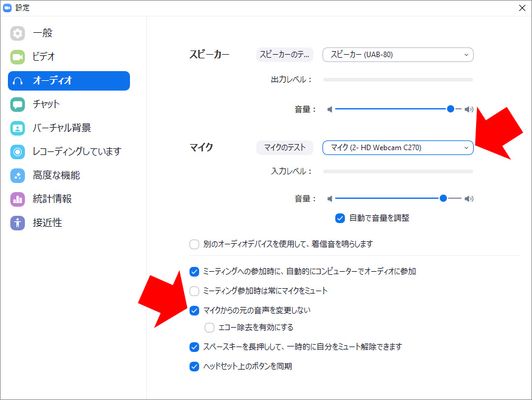Toggle マイクからの元の音声を変更しない checkbox
This screenshot has height=400, width=532.
pyautogui.click(x=194, y=311)
